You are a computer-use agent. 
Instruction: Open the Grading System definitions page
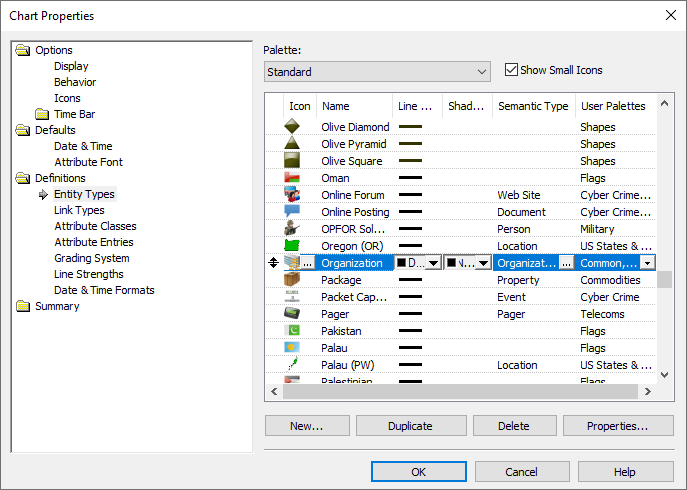pyautogui.click(x=91, y=258)
